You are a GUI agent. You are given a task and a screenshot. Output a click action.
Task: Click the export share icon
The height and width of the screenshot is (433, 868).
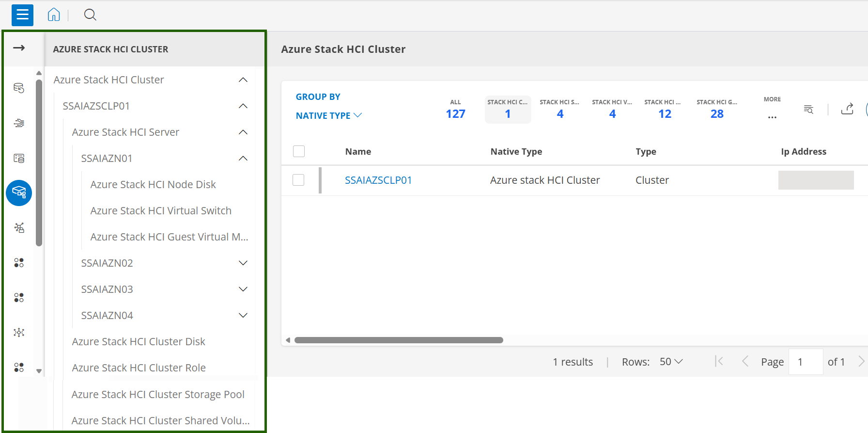tap(847, 109)
